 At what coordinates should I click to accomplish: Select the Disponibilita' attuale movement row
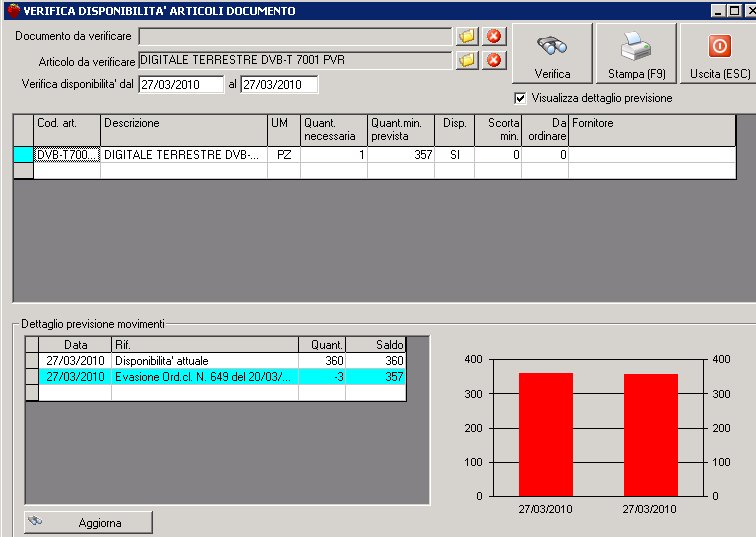204,361
